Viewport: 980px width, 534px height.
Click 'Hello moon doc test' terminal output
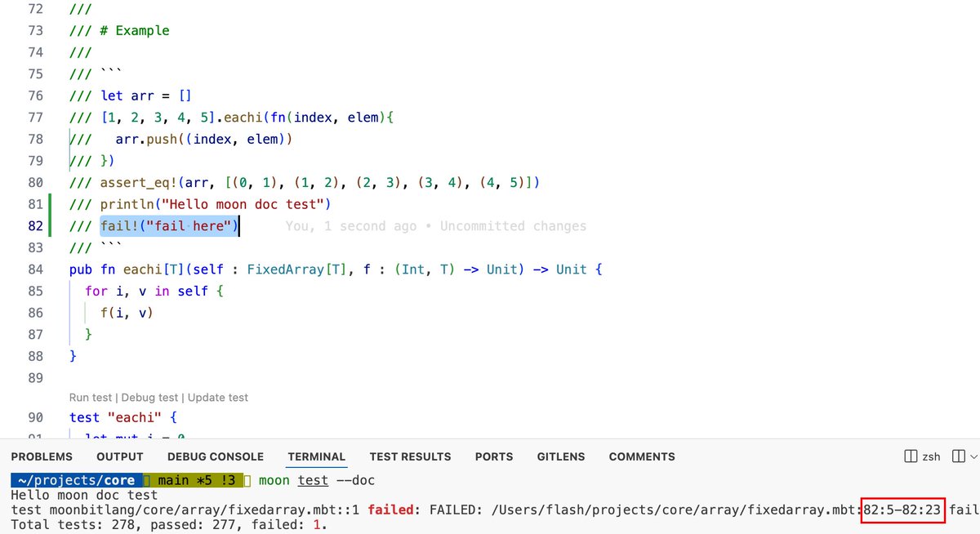coord(84,495)
